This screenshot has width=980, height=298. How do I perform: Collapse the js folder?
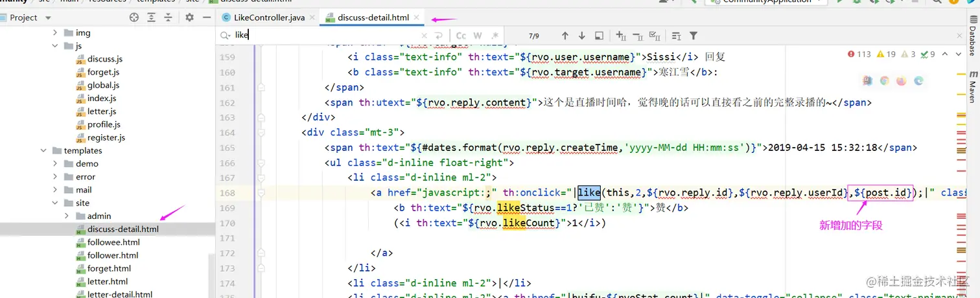click(55, 46)
